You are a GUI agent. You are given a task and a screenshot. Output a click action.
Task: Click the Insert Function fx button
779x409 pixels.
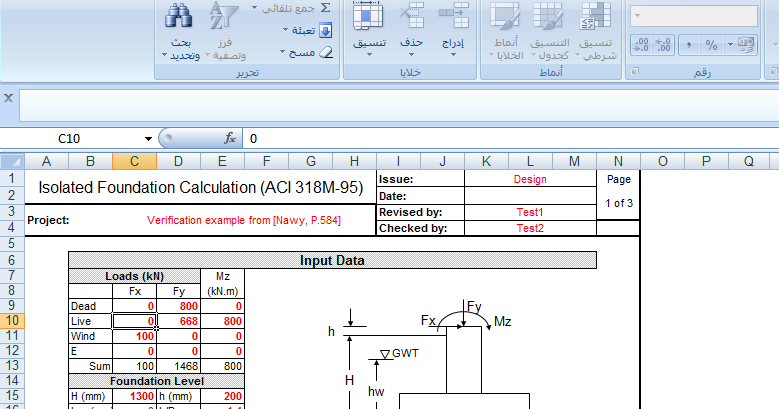230,138
